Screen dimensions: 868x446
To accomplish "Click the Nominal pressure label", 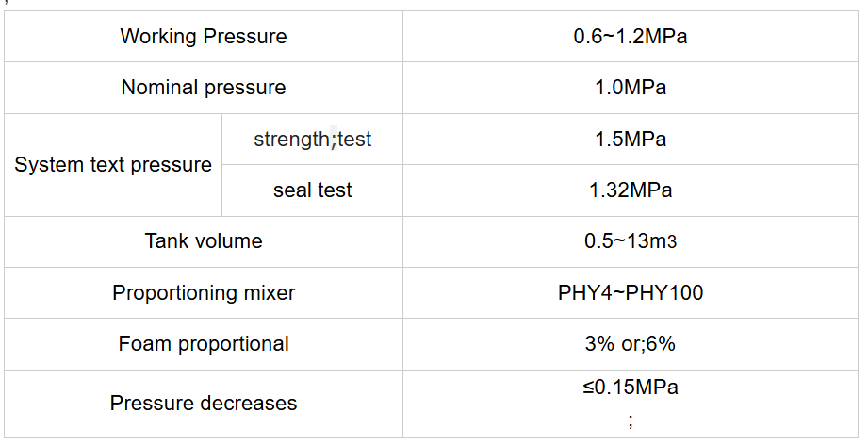I will pyautogui.click(x=203, y=88).
